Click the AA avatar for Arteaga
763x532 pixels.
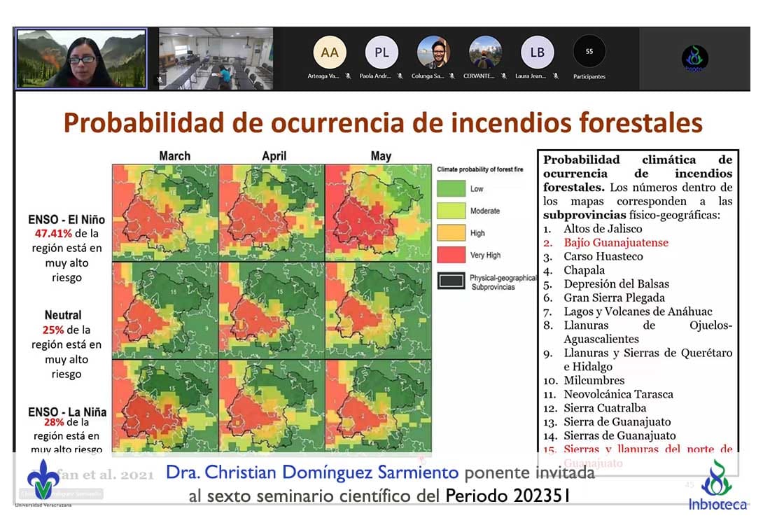[x=329, y=52]
